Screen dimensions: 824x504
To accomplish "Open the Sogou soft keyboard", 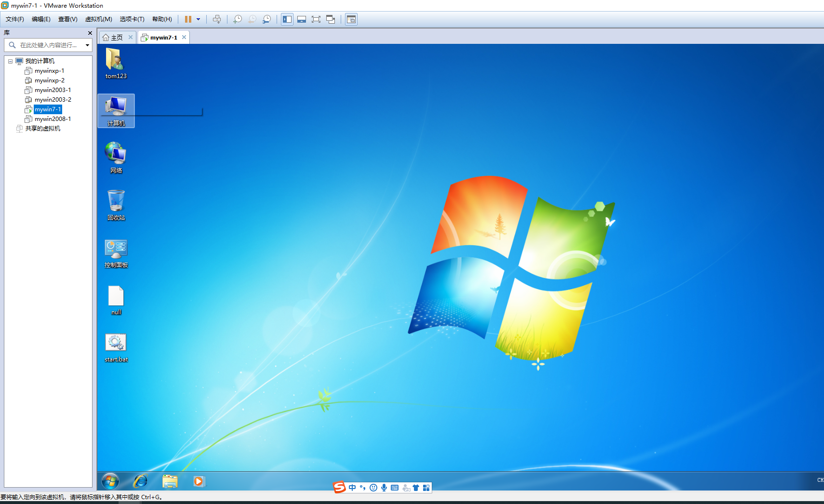I will click(395, 488).
